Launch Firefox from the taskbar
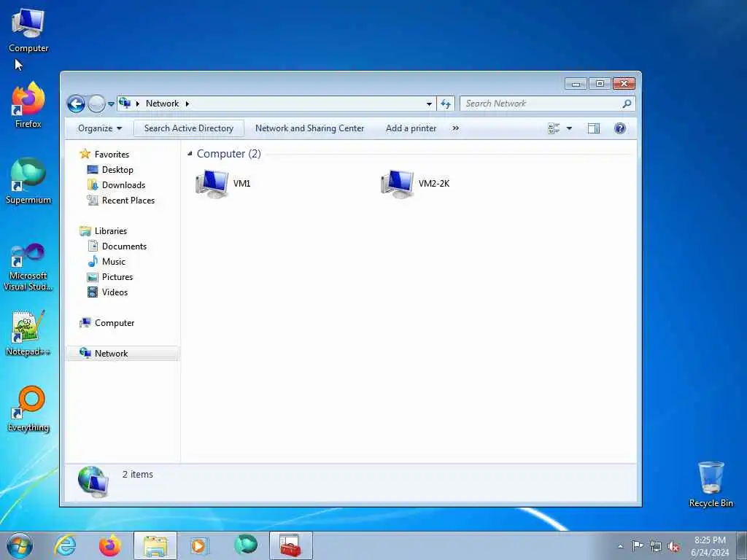This screenshot has width=747, height=560. coord(109,545)
